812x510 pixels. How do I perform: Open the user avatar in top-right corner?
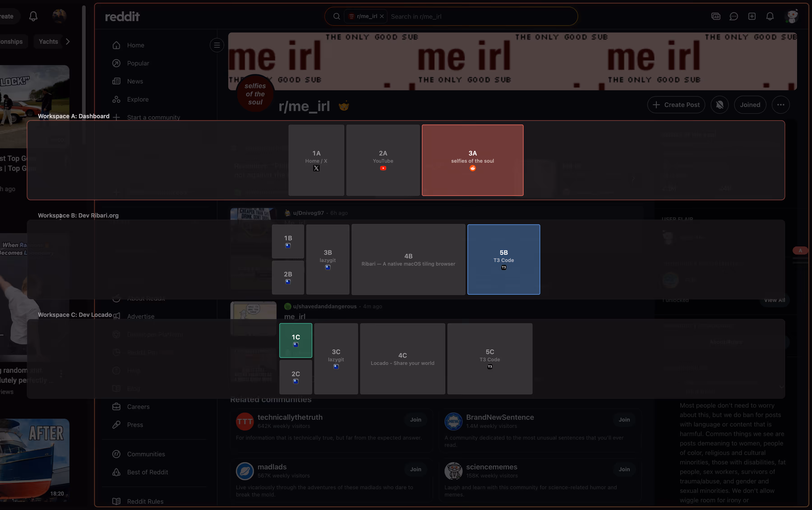[791, 16]
